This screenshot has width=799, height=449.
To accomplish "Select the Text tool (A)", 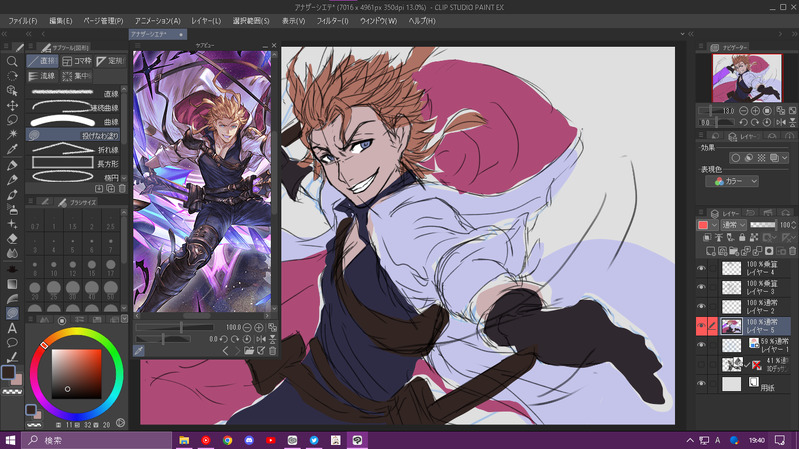I will coord(12,328).
